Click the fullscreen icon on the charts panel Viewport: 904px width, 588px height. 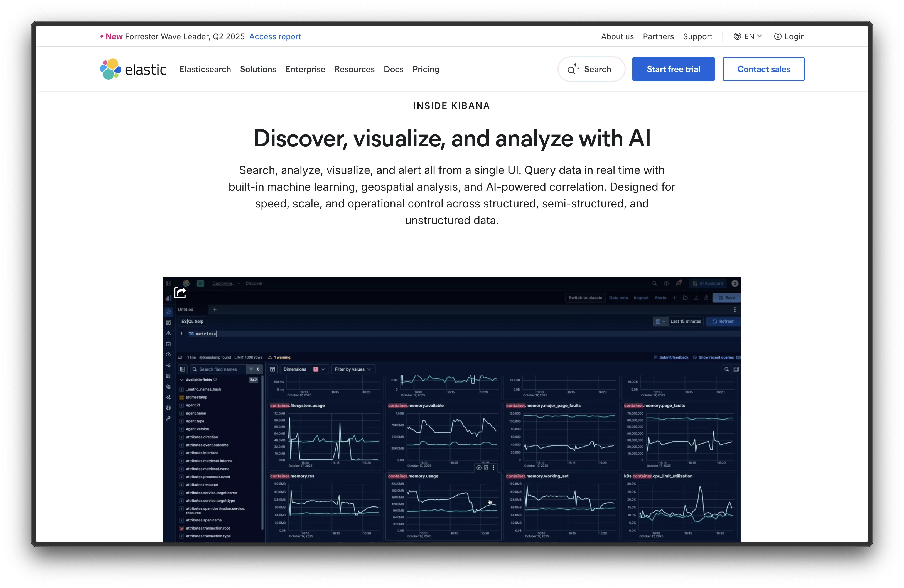[x=736, y=369]
